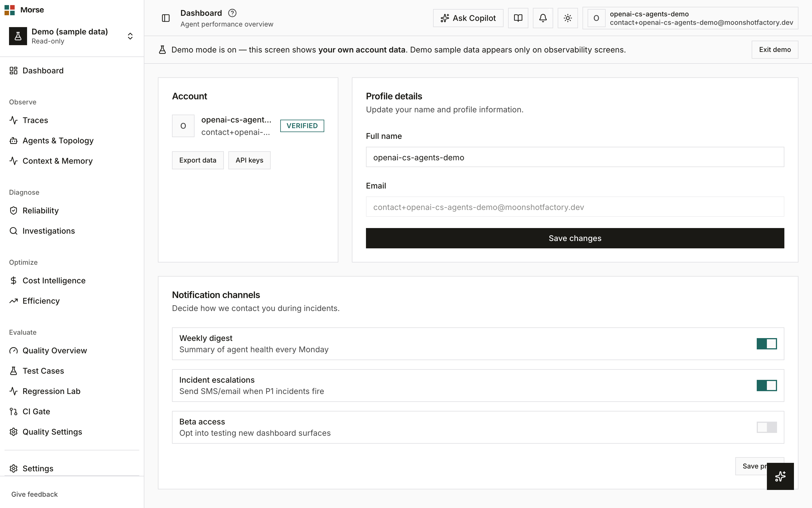Screen dimensions: 812x508
Task: Click the Export data button
Action: tap(198, 160)
